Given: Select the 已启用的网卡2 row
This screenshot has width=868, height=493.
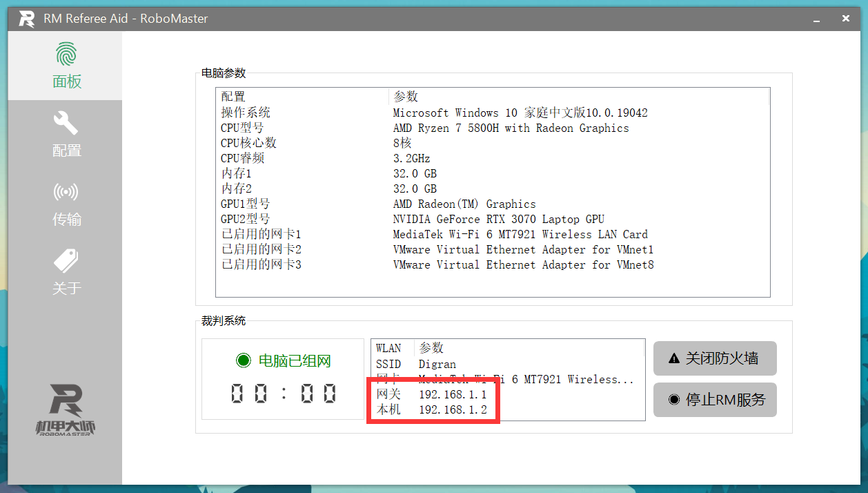Looking at the screenshot, I should click(x=493, y=249).
